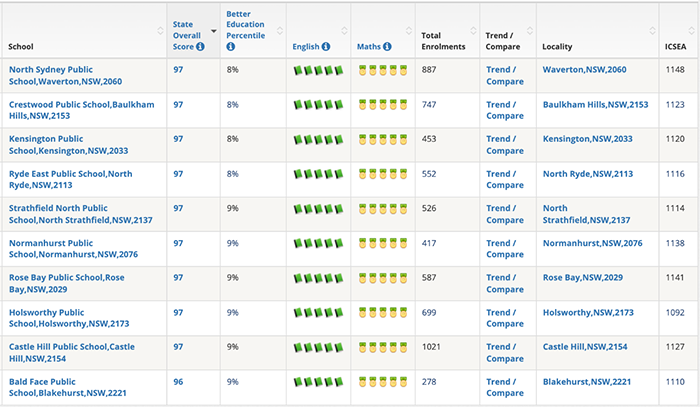Click the English column header link
700x407 pixels.
click(306, 47)
